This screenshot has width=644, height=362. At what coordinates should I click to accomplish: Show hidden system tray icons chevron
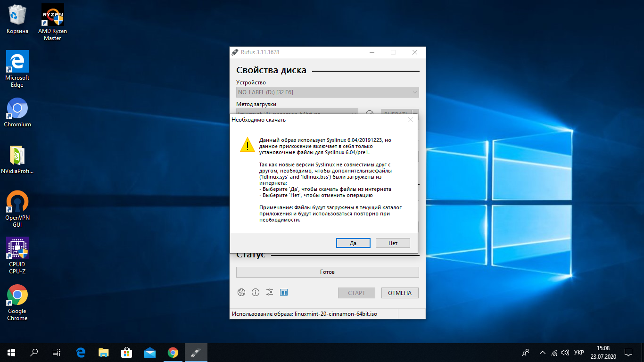point(542,352)
